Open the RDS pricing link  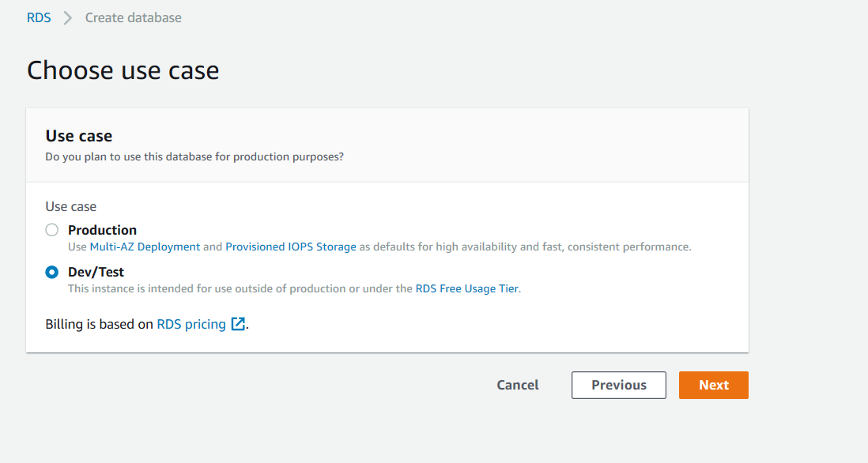pos(191,324)
